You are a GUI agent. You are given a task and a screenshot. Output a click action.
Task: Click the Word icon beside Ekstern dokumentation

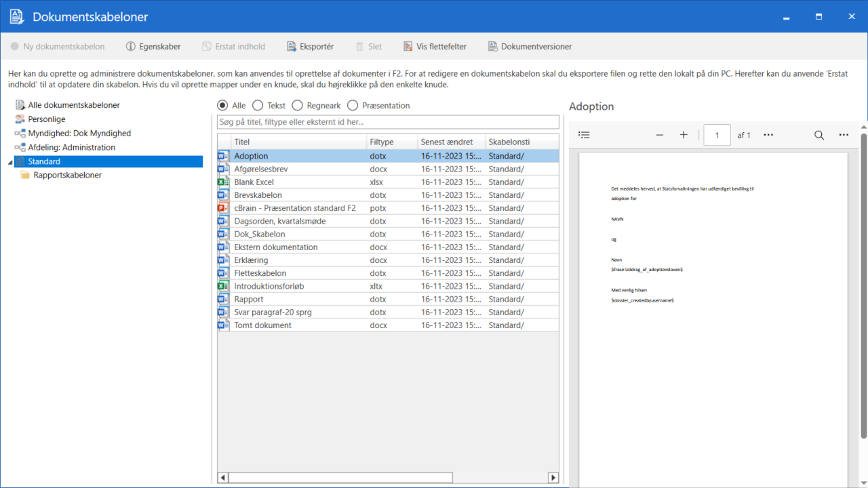coord(223,247)
